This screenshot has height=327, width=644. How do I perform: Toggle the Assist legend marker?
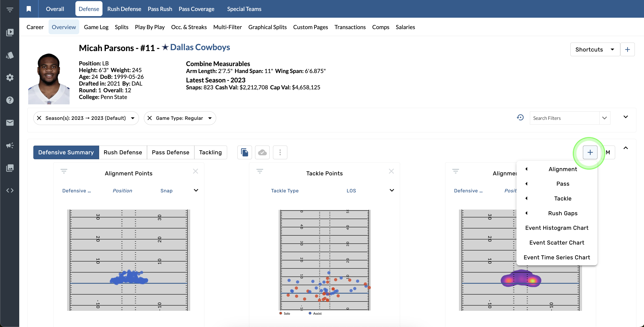(310, 313)
